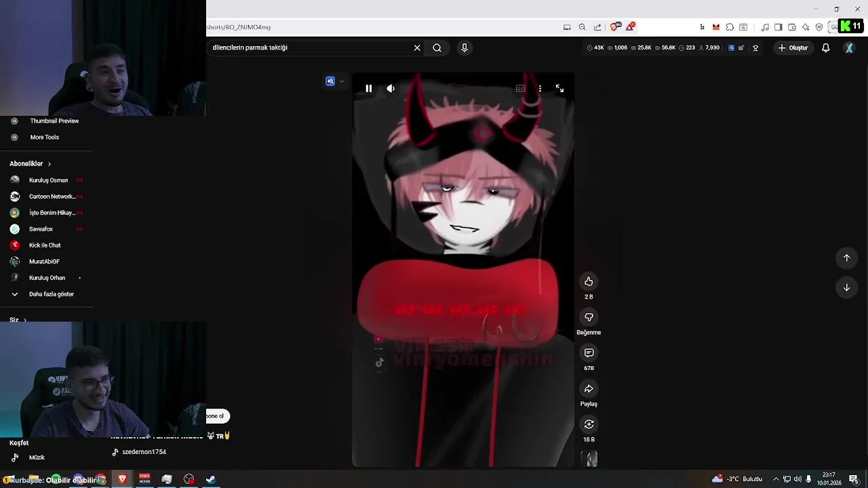The width and height of the screenshot is (868, 488).
Task: Open the sound thumbnail below remix
Action: (x=591, y=459)
